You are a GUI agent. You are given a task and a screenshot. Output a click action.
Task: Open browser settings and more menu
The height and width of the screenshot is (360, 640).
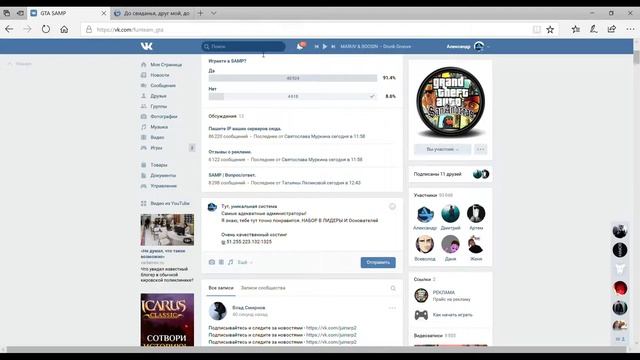[630, 29]
